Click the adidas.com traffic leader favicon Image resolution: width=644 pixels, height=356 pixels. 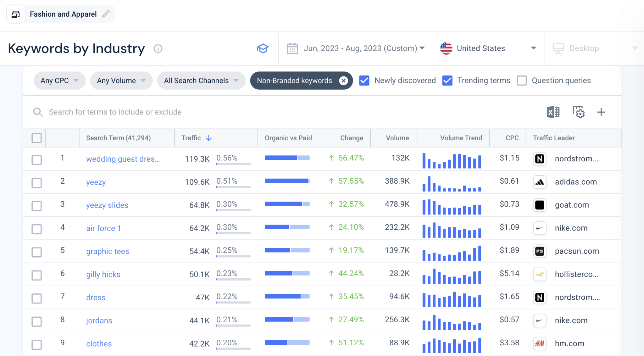pos(539,182)
